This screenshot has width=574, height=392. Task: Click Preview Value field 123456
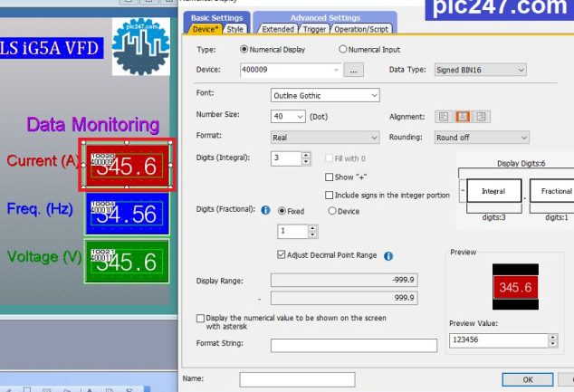(x=499, y=340)
